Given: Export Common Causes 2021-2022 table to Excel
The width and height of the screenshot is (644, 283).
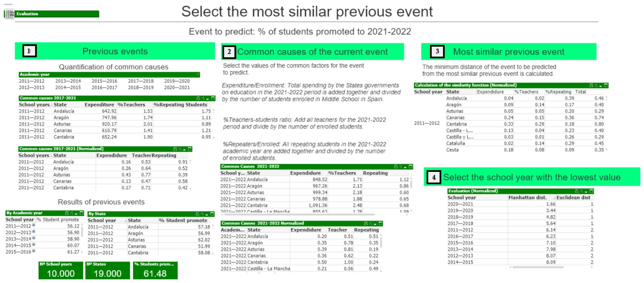Looking at the screenshot, I should coord(401,167).
